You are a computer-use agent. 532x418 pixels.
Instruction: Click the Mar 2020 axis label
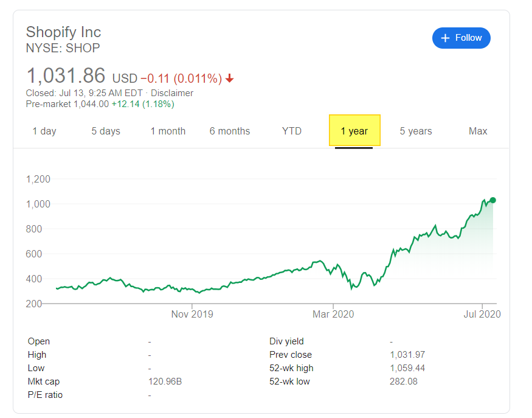(x=333, y=314)
